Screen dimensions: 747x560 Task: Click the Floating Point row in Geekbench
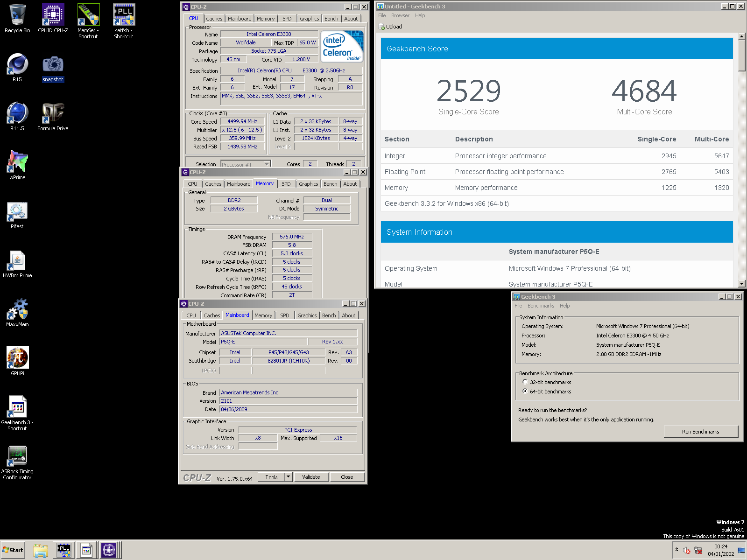pos(557,172)
